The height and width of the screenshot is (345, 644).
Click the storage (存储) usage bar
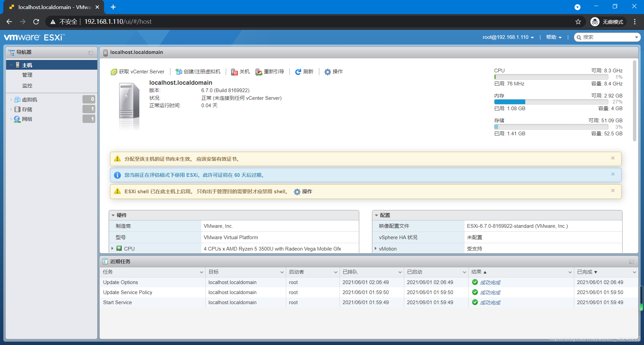(551, 127)
